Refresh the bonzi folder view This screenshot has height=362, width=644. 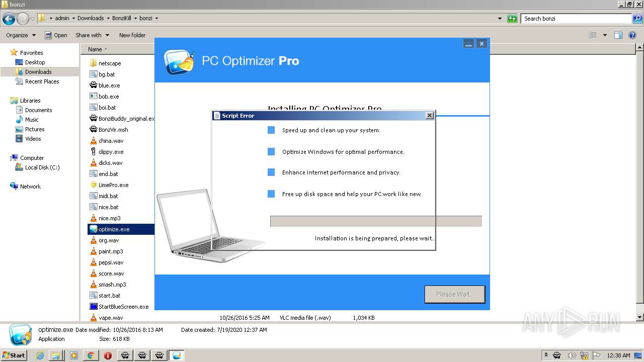pos(512,19)
